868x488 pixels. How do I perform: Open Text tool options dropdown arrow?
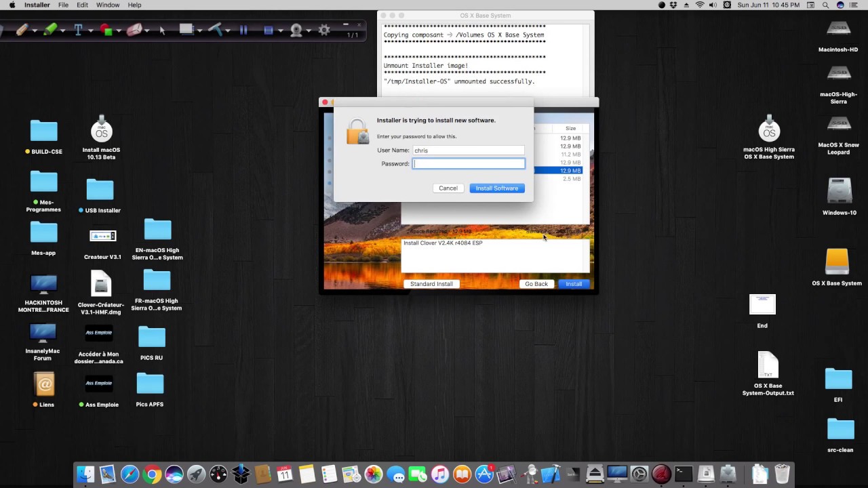point(90,30)
